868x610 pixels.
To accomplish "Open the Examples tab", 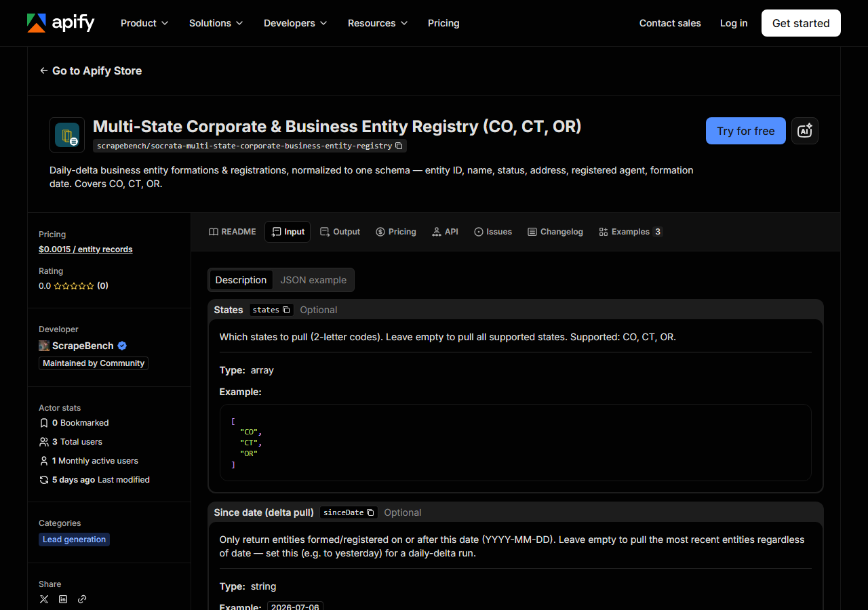I will tap(631, 232).
